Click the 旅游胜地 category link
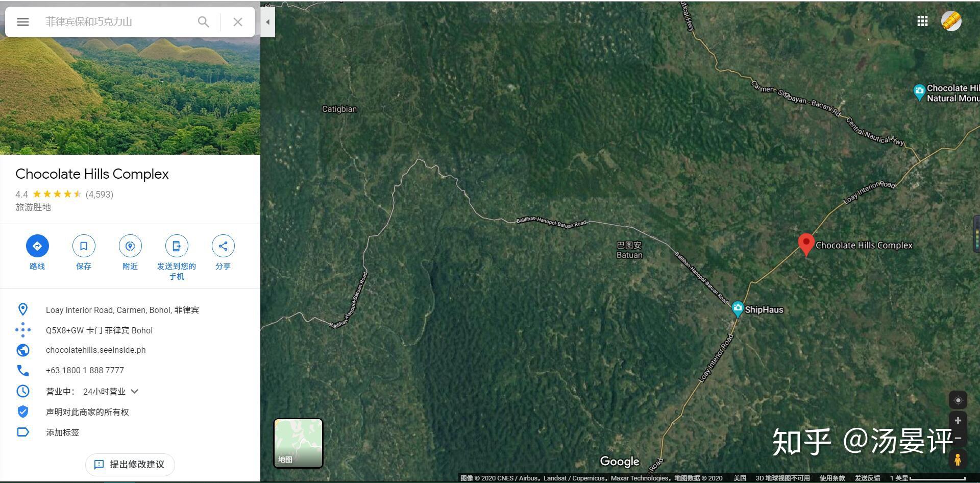 pyautogui.click(x=33, y=207)
